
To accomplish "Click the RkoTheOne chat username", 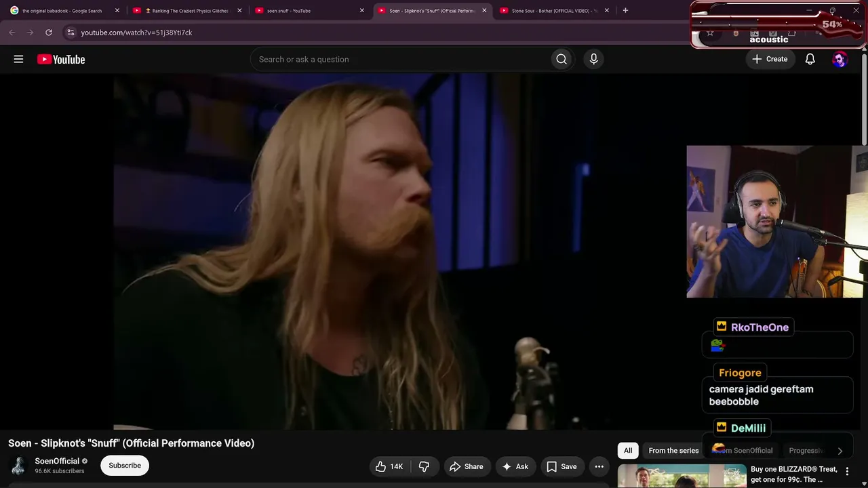I will [x=759, y=327].
